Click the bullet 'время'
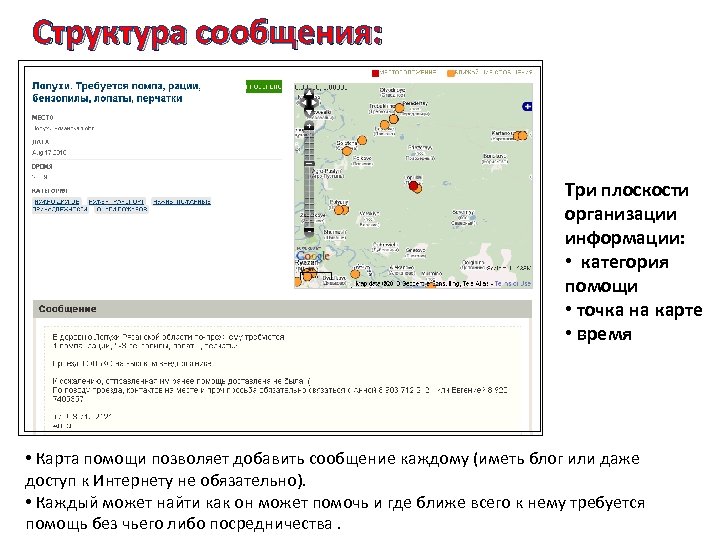Screen dimensions: 720x540 point(604,334)
